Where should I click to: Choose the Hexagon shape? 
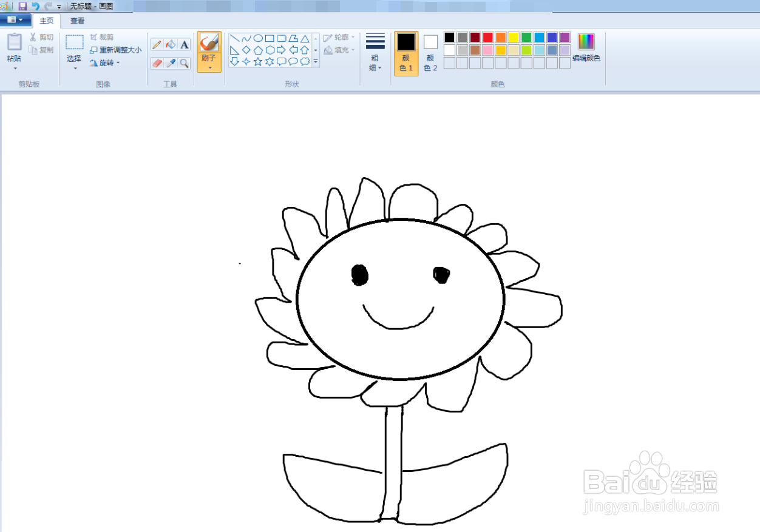[270, 50]
